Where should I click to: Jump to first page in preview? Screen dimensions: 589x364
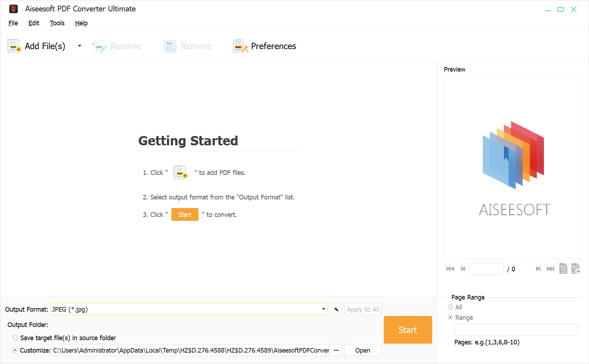(450, 269)
